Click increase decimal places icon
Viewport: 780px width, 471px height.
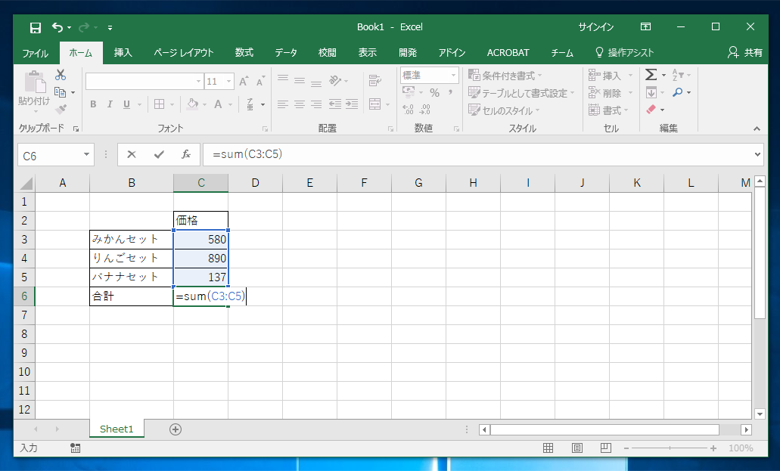pyautogui.click(x=408, y=109)
